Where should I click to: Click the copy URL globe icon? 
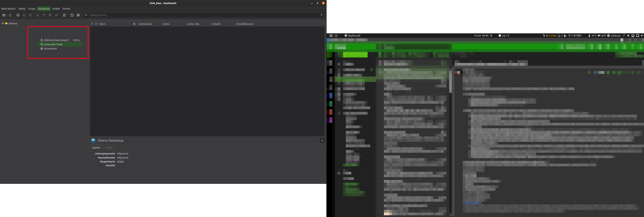pyautogui.click(x=50, y=15)
